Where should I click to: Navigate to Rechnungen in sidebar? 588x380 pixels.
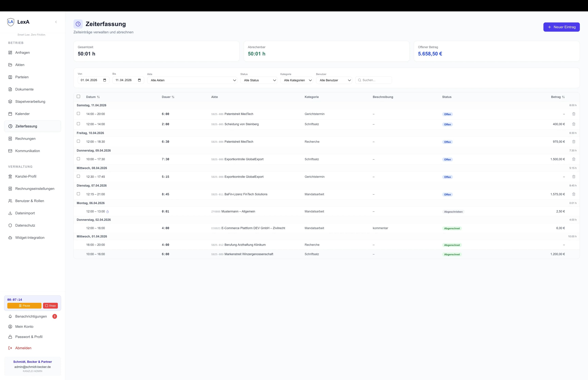[x=25, y=139]
